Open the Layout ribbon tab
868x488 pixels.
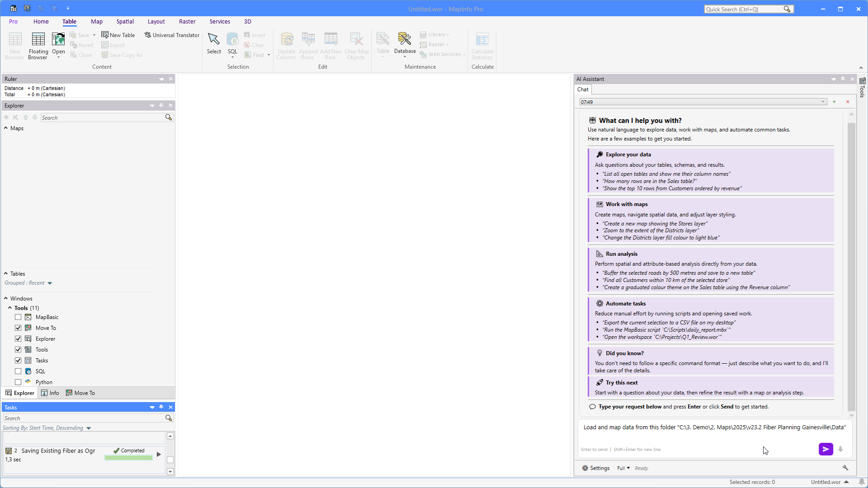(156, 21)
